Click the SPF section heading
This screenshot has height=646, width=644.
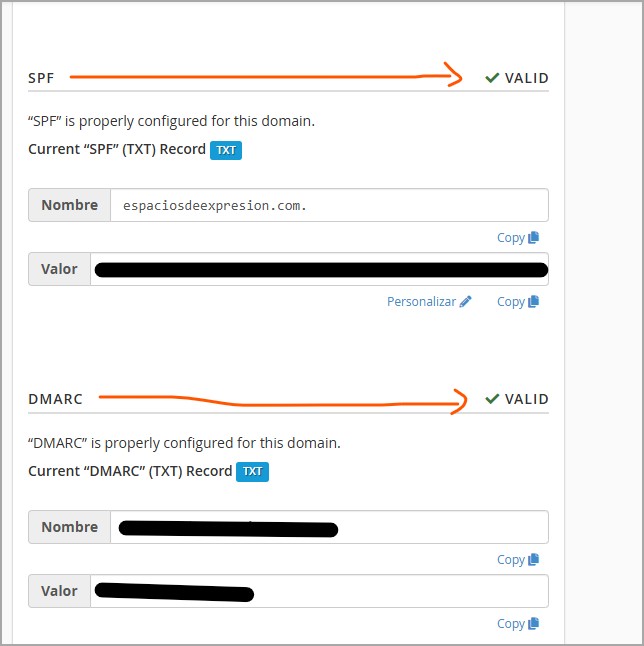[41, 78]
